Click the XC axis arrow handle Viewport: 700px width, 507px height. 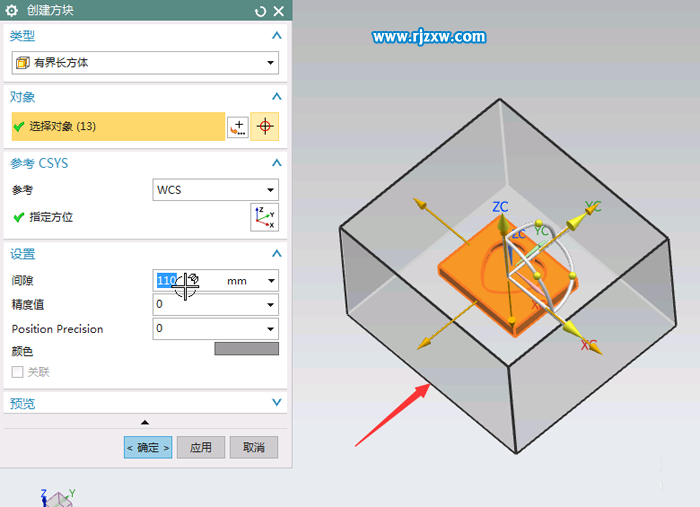point(571,330)
